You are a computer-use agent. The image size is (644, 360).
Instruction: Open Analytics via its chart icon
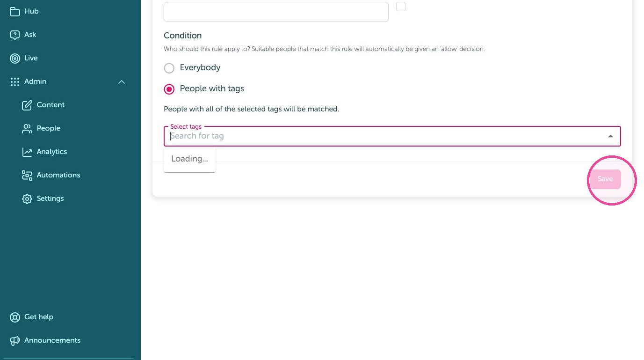(27, 152)
